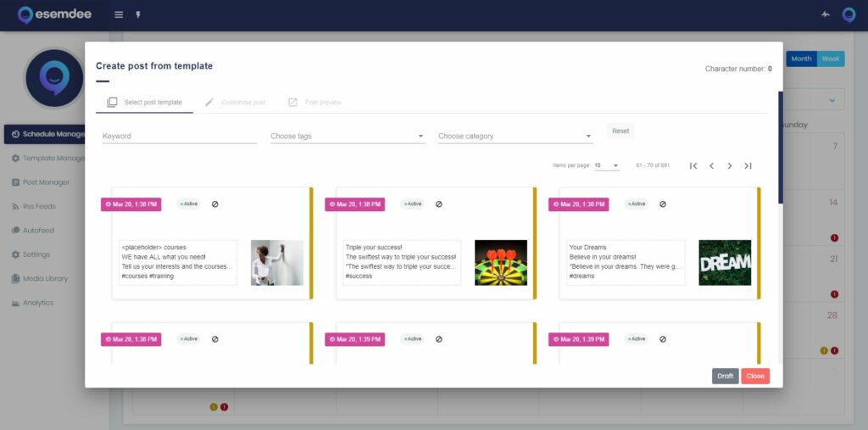Click Active status on Triple your success template

pos(413,204)
